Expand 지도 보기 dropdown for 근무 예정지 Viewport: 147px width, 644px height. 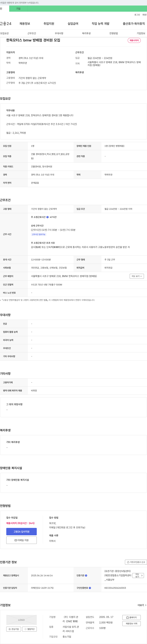point(137,276)
